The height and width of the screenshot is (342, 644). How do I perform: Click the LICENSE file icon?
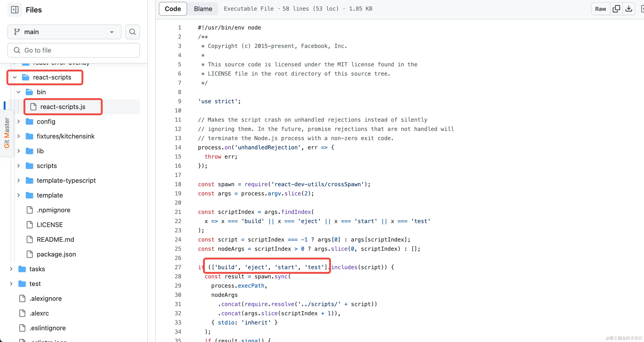pos(30,224)
